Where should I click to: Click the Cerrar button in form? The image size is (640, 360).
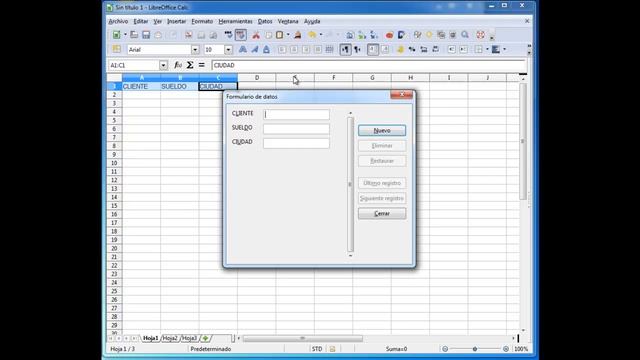point(382,213)
